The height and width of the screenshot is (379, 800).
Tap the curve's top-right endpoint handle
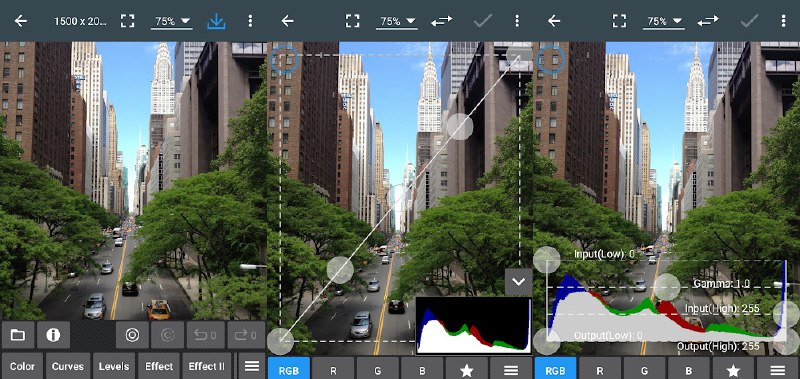click(520, 55)
